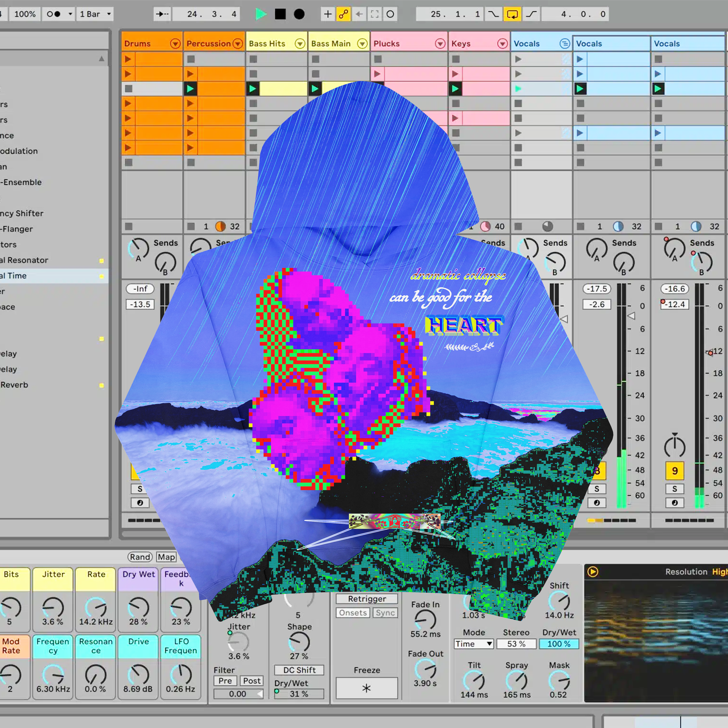Image resolution: width=728 pixels, height=728 pixels.
Task: Toggle the Punch-In switch
Action: [x=493, y=14]
